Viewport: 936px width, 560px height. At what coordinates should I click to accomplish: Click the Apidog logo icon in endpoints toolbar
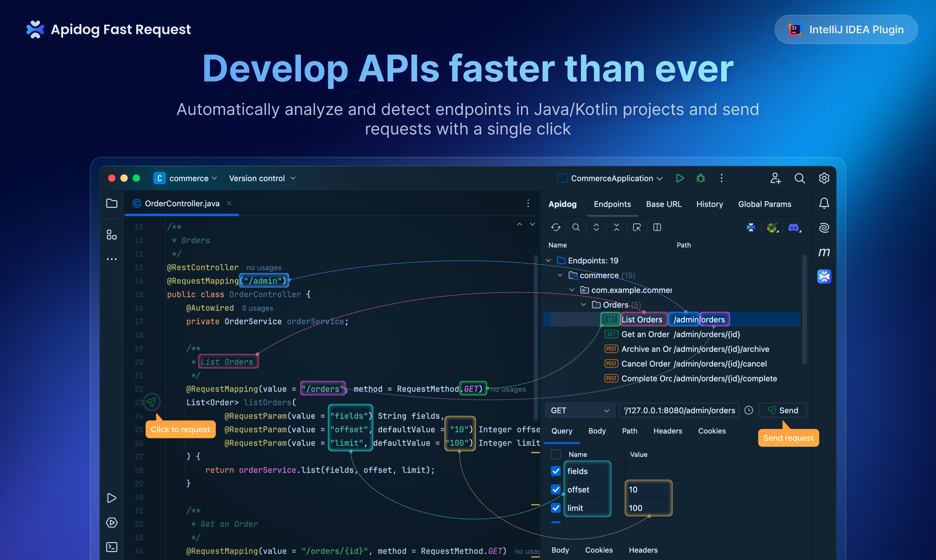tap(751, 227)
